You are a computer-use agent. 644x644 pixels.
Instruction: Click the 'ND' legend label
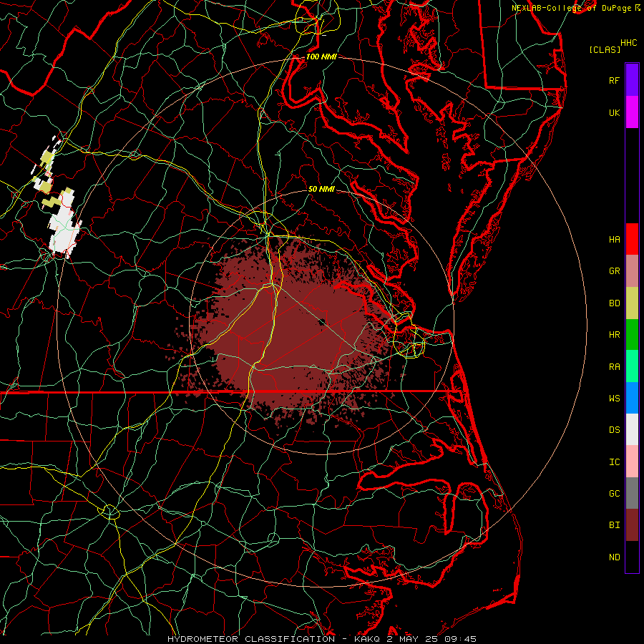point(614,557)
